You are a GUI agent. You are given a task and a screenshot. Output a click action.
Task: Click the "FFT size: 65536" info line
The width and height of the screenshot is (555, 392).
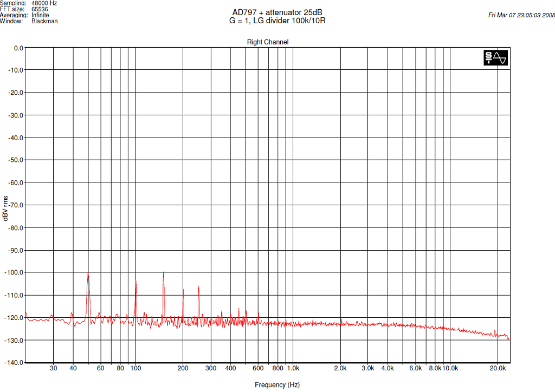coord(24,9)
